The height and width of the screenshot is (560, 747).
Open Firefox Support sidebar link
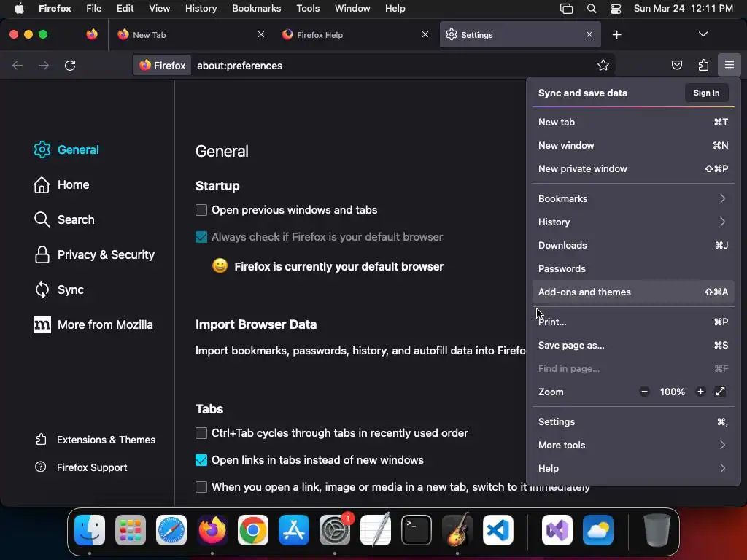coord(81,467)
